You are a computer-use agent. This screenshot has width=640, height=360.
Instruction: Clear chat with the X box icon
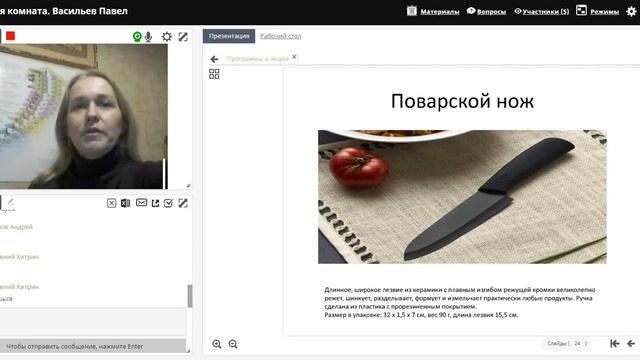111,203
